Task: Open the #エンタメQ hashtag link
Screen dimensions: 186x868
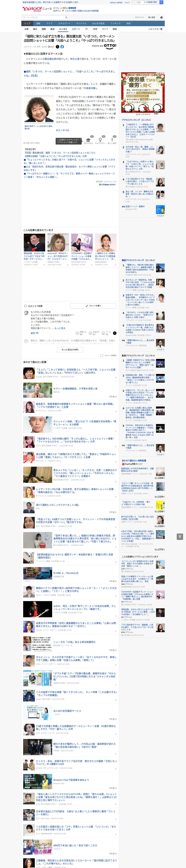Action: click(62, 130)
